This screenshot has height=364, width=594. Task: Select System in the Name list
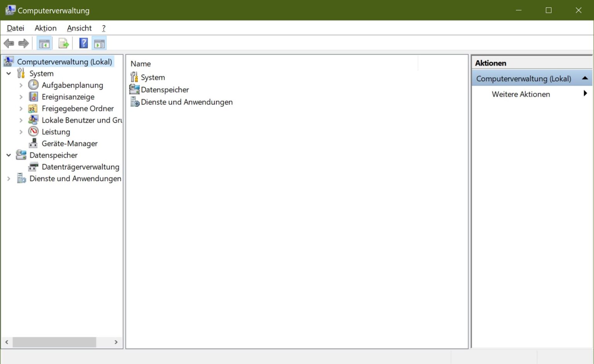(x=153, y=77)
